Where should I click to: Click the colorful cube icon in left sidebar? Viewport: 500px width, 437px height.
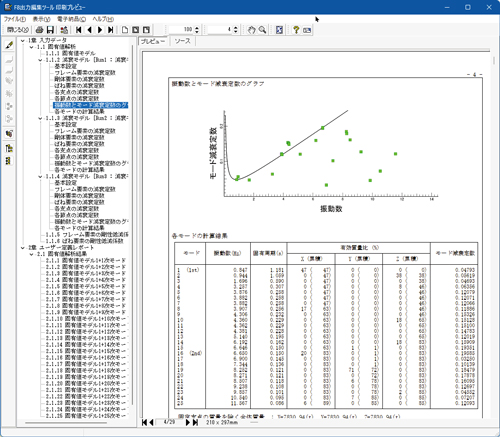9,134
